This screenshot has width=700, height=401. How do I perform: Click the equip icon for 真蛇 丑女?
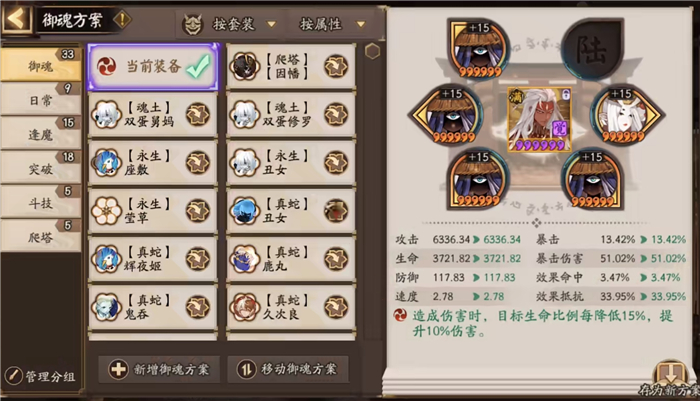[x=336, y=211]
